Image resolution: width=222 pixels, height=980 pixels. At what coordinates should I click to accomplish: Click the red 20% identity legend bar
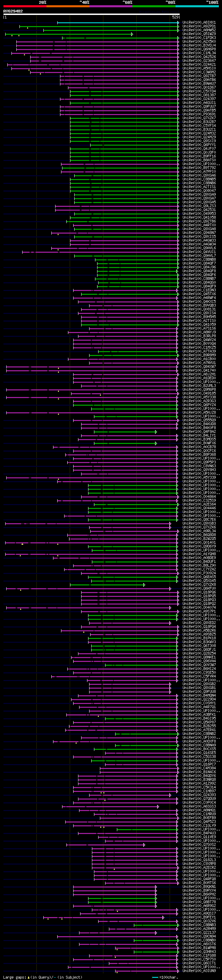pos(25,6)
